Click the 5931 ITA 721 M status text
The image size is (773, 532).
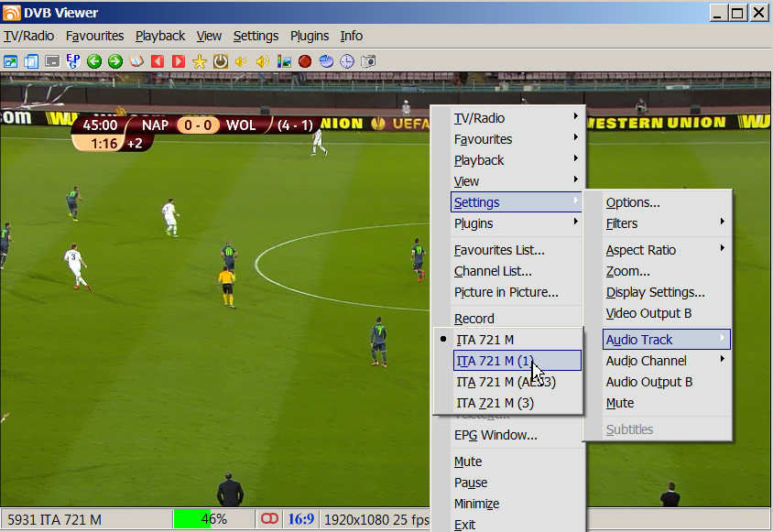click(55, 520)
